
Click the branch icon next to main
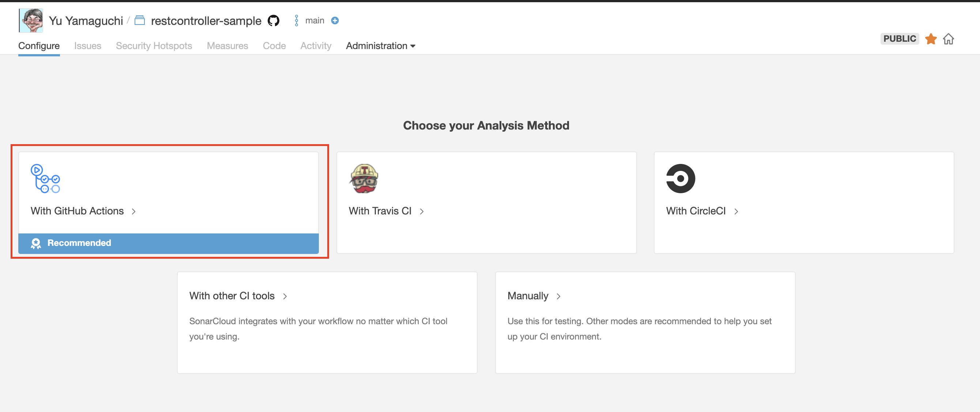[x=296, y=20]
